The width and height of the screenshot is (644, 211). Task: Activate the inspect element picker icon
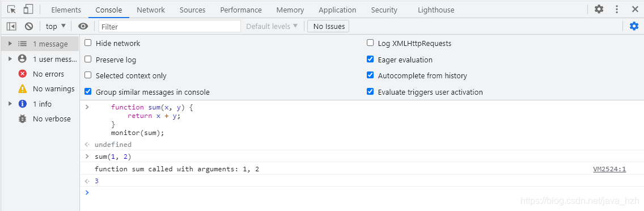tap(11, 9)
